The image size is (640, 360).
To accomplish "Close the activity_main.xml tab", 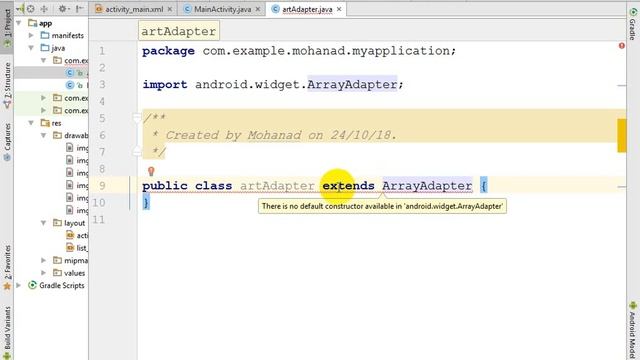I will tap(170, 9).
